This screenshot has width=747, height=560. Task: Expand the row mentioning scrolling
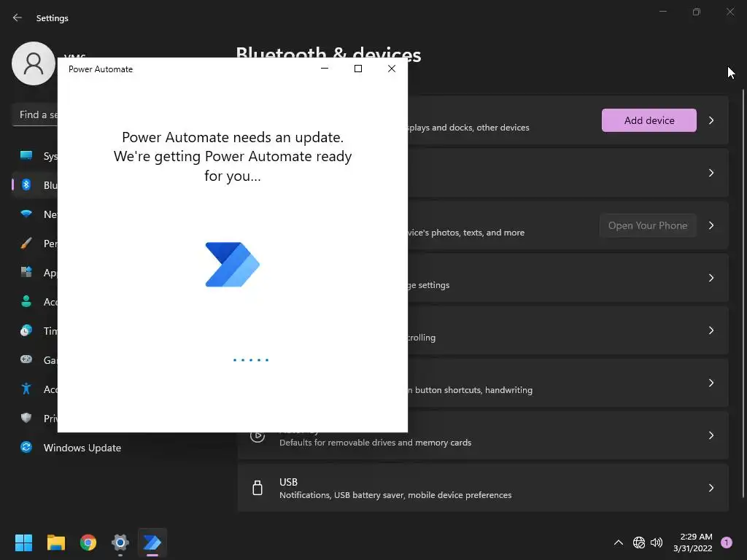click(x=711, y=330)
